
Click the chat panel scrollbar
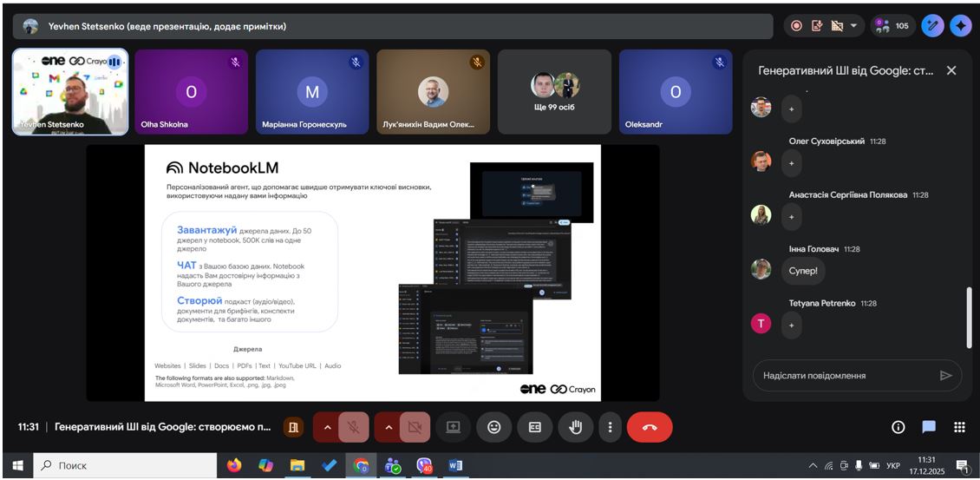coord(970,317)
